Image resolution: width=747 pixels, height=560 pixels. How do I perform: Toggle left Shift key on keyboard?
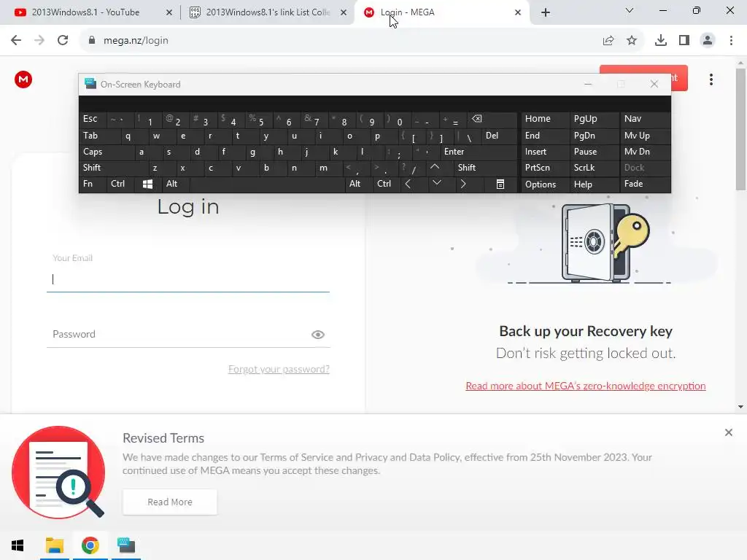click(113, 168)
